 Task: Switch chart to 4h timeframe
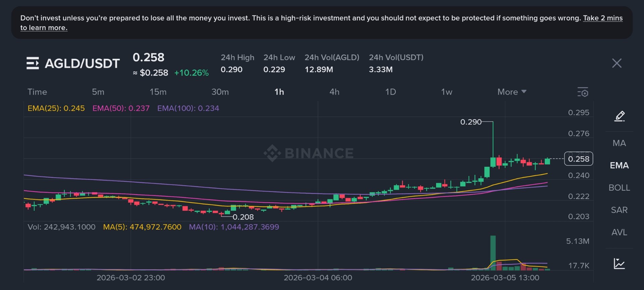tap(334, 92)
